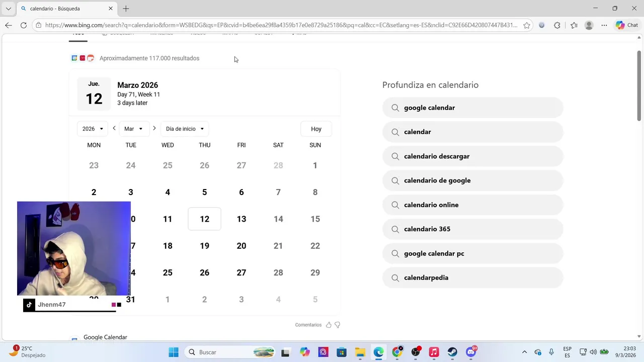Select March 13 in the calendar
644x362 pixels.
[x=242, y=219]
